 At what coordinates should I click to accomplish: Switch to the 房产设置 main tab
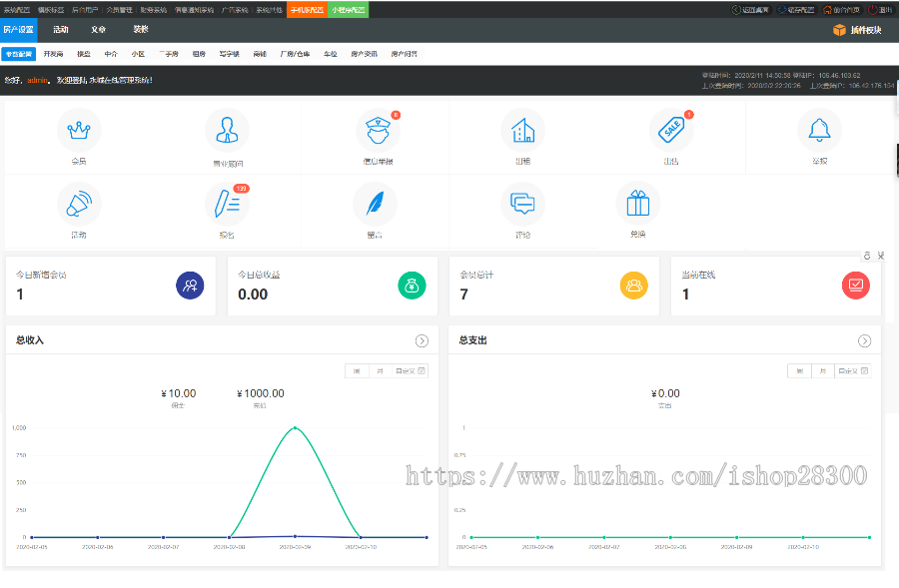pos(18,30)
